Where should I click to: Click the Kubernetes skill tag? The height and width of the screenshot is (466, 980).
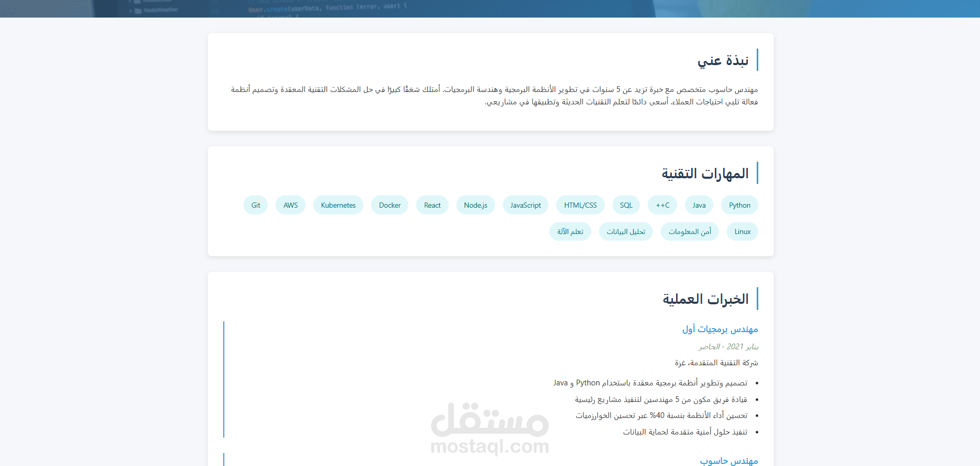point(338,205)
